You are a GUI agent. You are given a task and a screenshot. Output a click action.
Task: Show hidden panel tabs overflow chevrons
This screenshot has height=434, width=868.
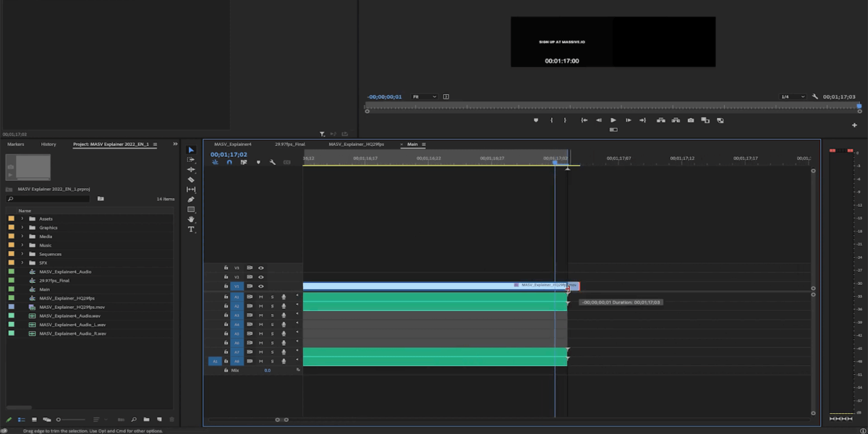(174, 144)
